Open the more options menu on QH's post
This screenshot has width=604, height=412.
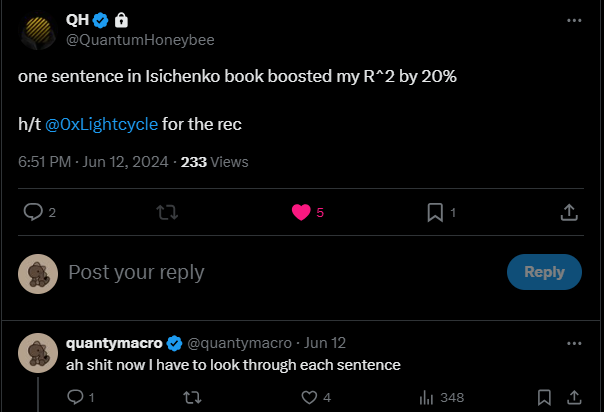(574, 20)
